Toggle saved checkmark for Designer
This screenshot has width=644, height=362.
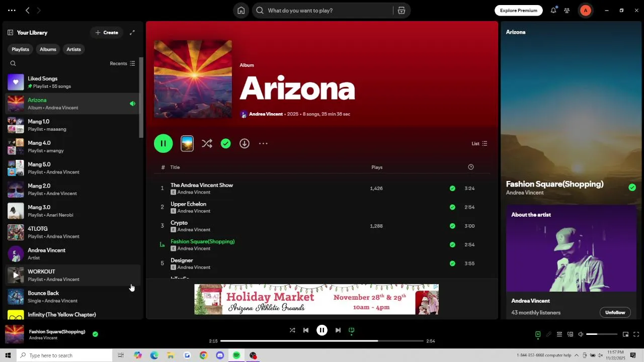point(452,263)
